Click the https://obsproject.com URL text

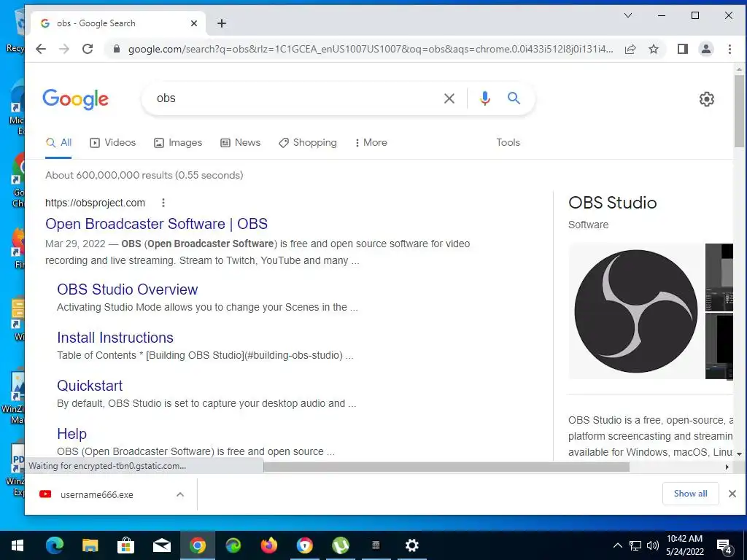[95, 203]
